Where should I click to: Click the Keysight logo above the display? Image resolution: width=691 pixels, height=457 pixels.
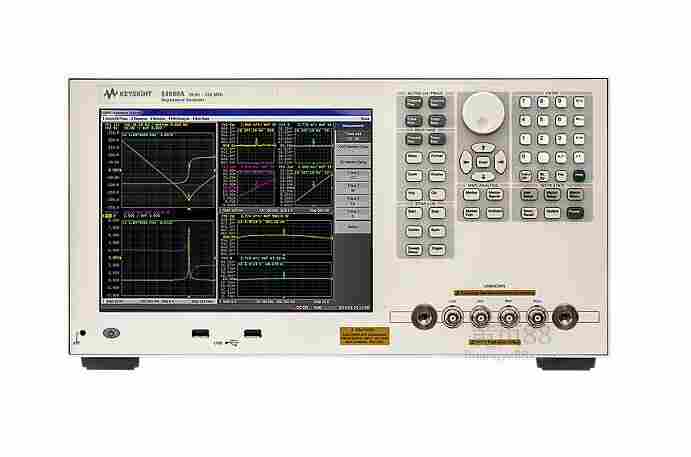124,91
